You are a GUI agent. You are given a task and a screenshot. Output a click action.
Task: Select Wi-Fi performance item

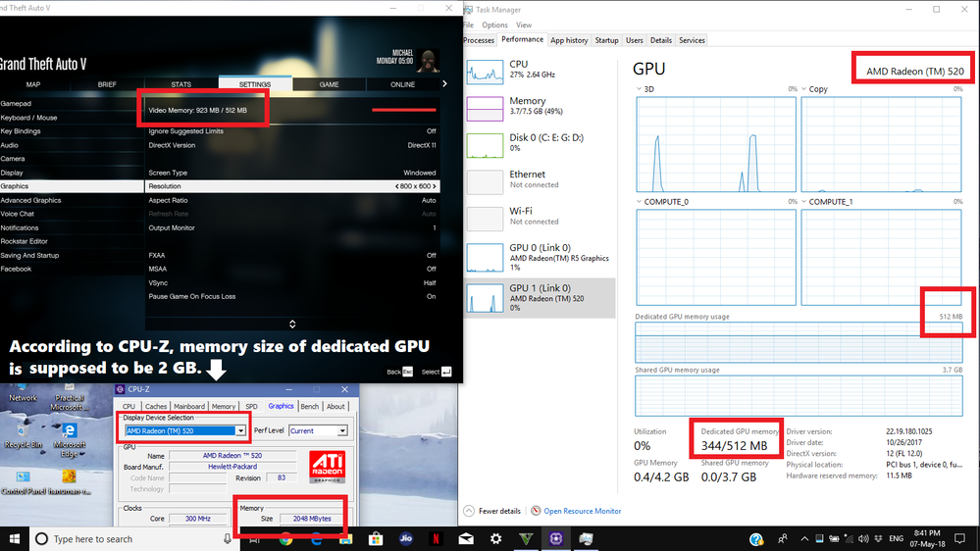tap(540, 218)
